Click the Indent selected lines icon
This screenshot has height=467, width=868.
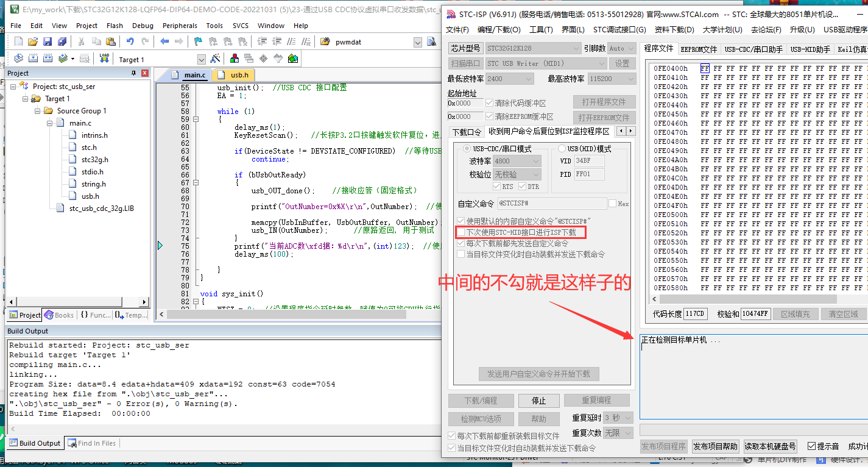(263, 41)
